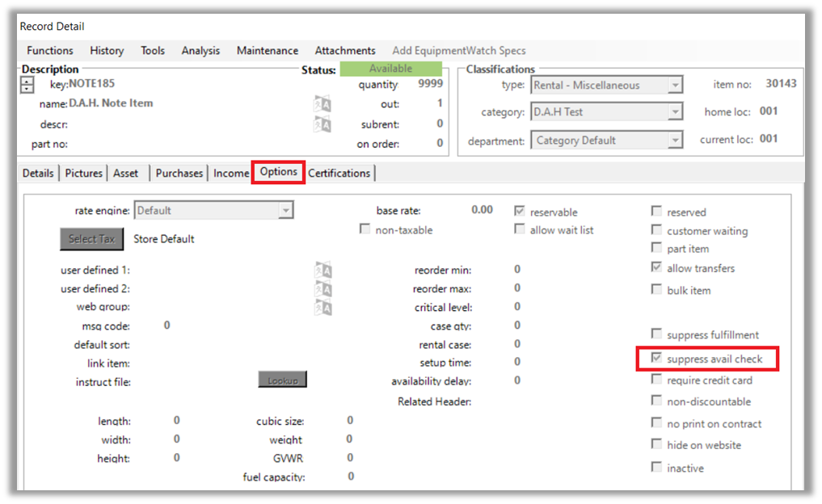Expand the department dropdown
Viewport: 822px width, 504px height.
coord(675,141)
